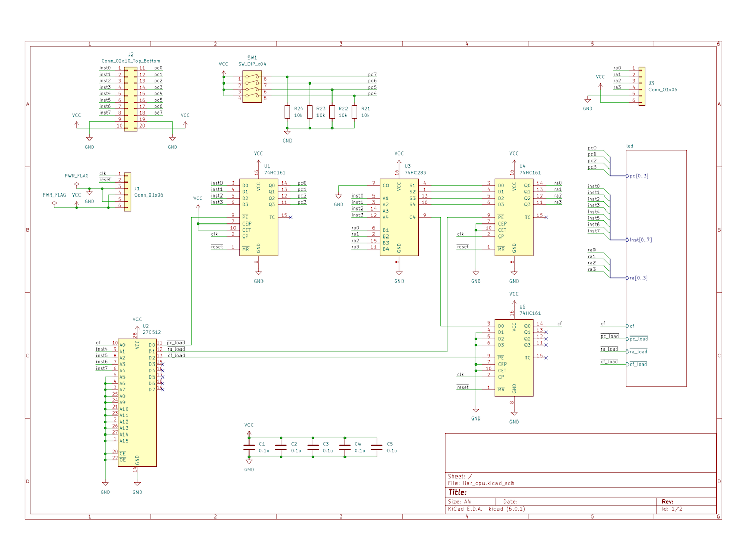Click capacitor C1 symbol
This screenshot has height=560, width=747.
[249, 447]
